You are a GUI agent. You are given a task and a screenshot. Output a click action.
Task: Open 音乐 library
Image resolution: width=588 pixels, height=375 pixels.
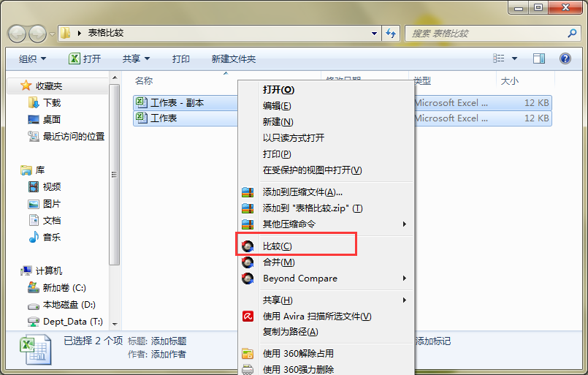tap(52, 238)
